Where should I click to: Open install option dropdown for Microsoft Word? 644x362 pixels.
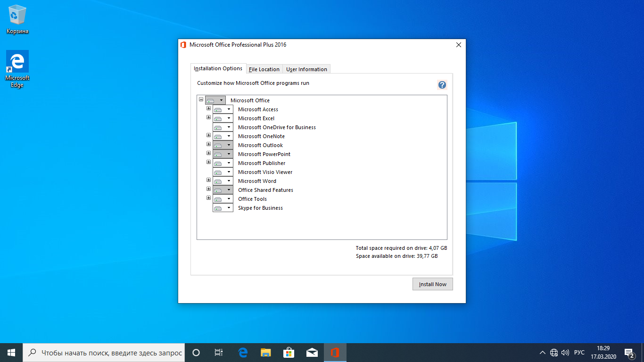pyautogui.click(x=223, y=181)
